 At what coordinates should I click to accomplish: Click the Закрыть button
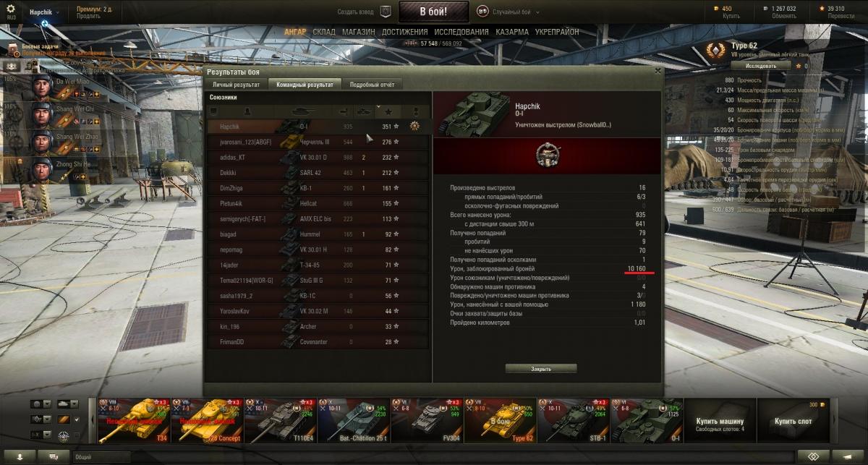[541, 369]
